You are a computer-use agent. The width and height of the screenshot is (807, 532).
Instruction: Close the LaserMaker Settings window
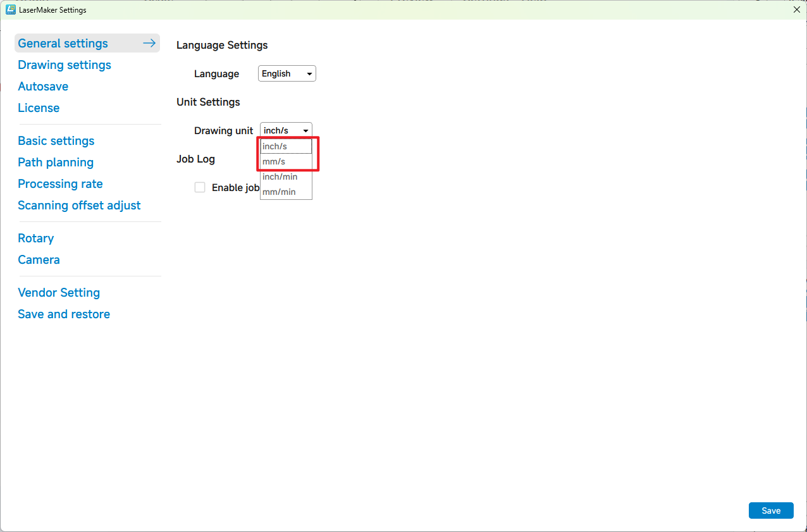[796, 9]
